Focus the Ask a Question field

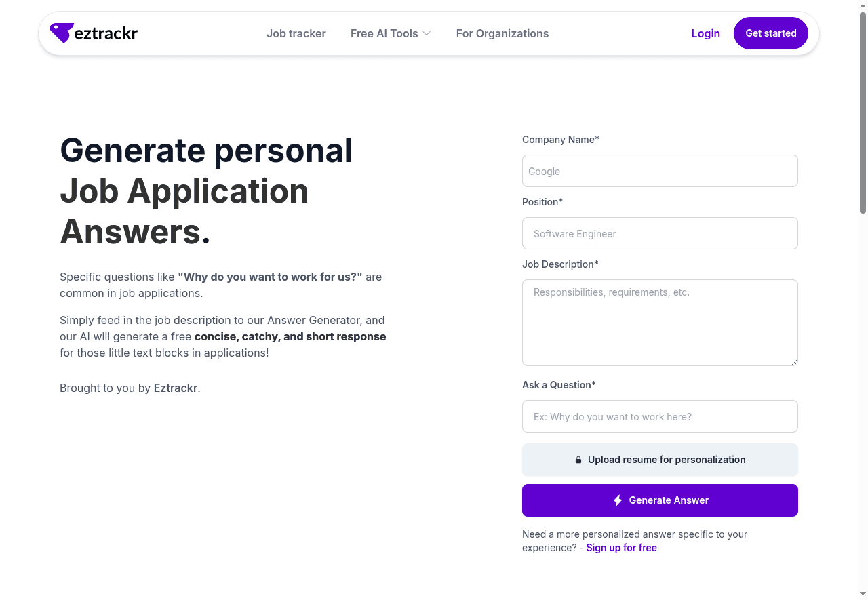[659, 416]
